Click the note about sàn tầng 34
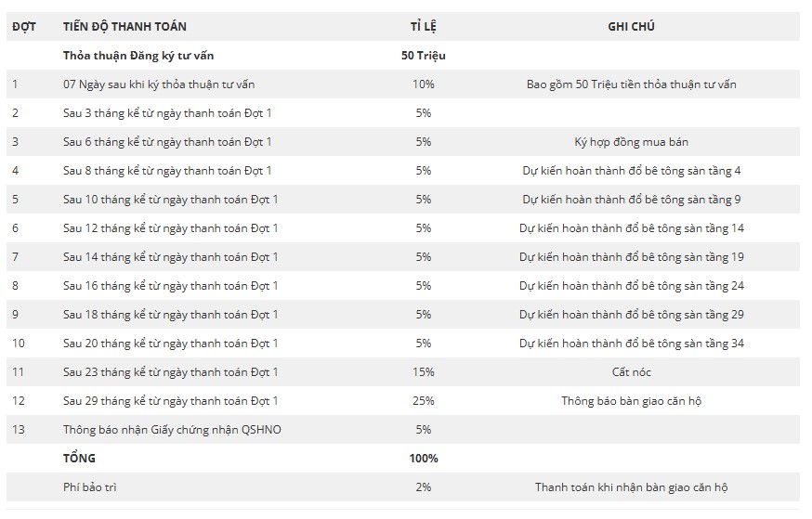The height and width of the screenshot is (519, 812). pos(631,344)
